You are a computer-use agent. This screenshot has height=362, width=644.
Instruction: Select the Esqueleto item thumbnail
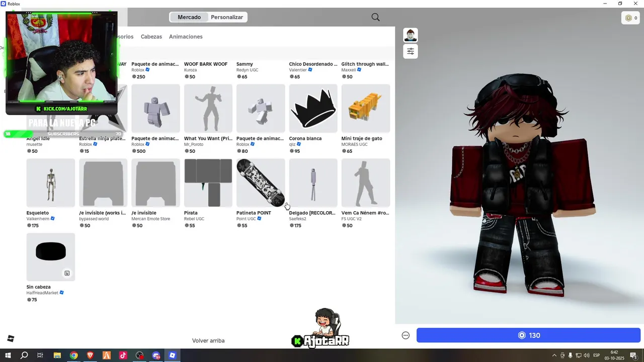(51, 183)
